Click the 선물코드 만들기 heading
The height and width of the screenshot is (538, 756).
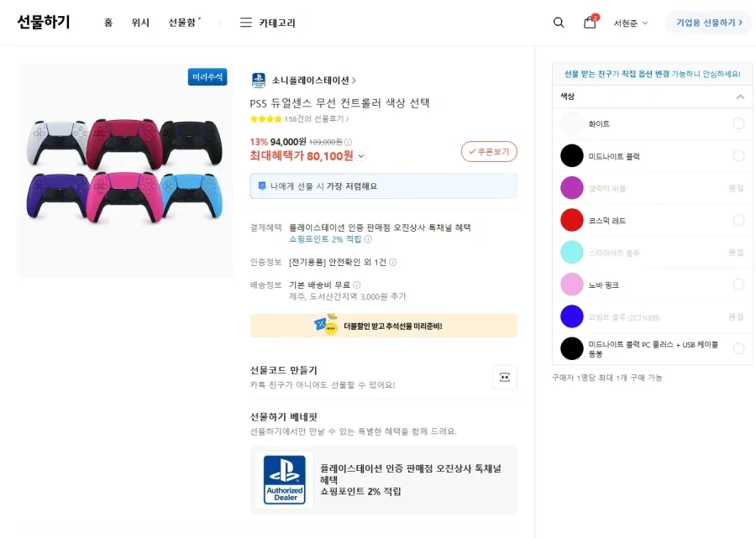tap(284, 370)
